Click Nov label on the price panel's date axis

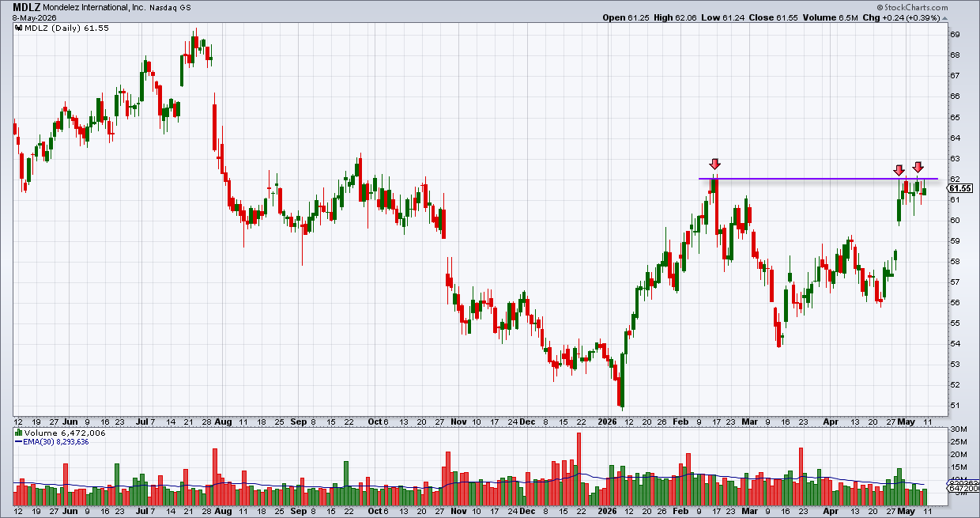pyautogui.click(x=458, y=422)
